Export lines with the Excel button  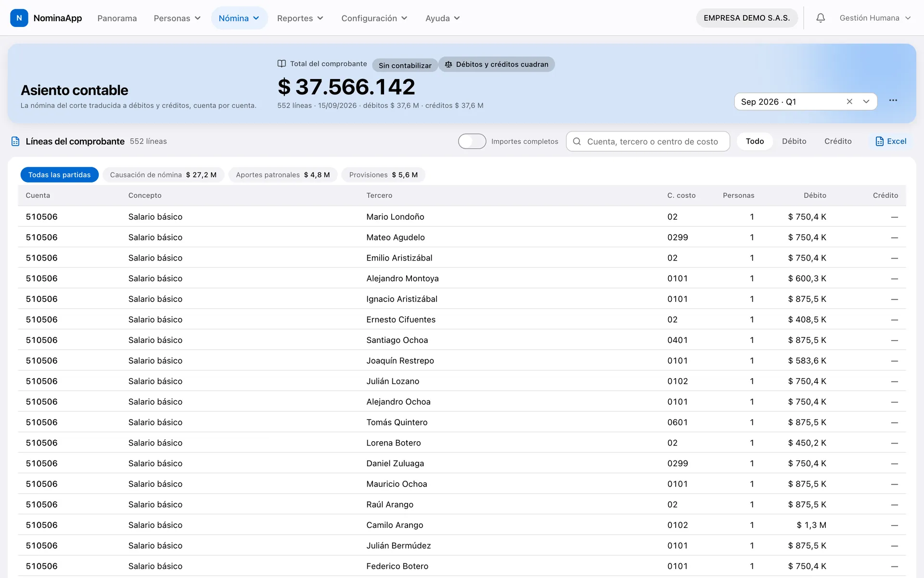pyautogui.click(x=891, y=141)
